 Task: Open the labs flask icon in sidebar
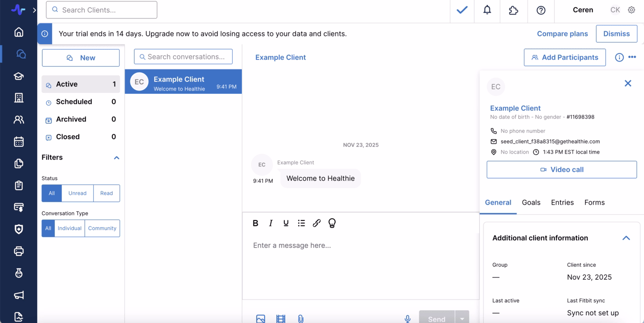tap(18, 273)
